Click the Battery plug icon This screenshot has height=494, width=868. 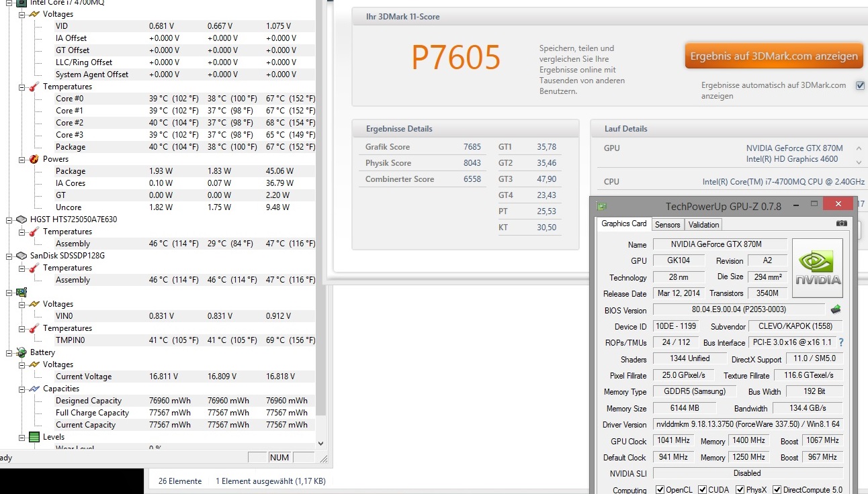(x=21, y=352)
